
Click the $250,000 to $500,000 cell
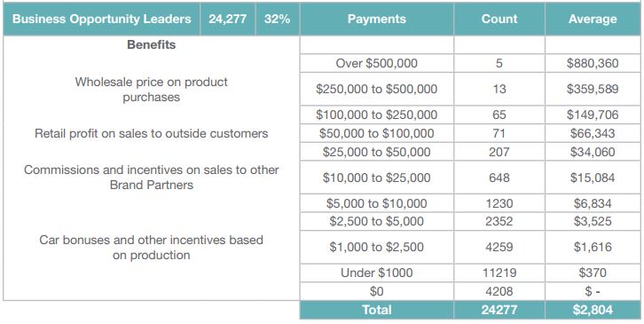(x=377, y=90)
